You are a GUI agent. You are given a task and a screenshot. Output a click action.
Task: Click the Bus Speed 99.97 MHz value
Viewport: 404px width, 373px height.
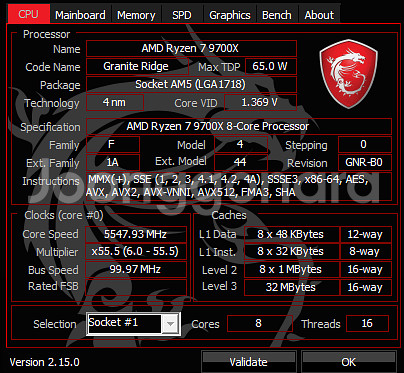pos(136,269)
